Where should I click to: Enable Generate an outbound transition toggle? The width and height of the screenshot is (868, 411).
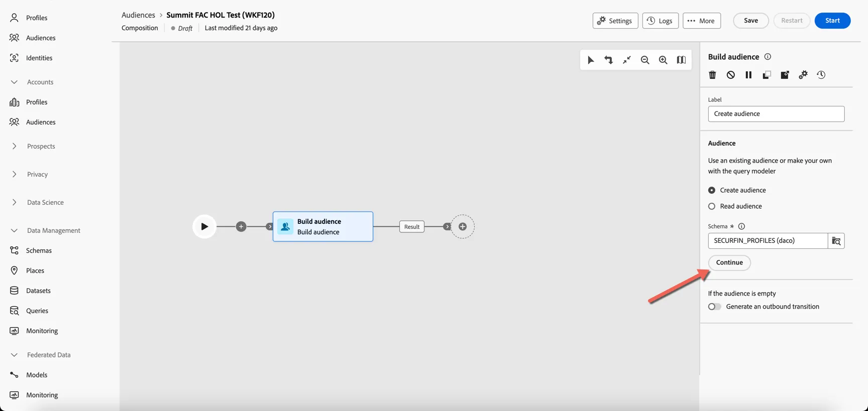point(714,307)
